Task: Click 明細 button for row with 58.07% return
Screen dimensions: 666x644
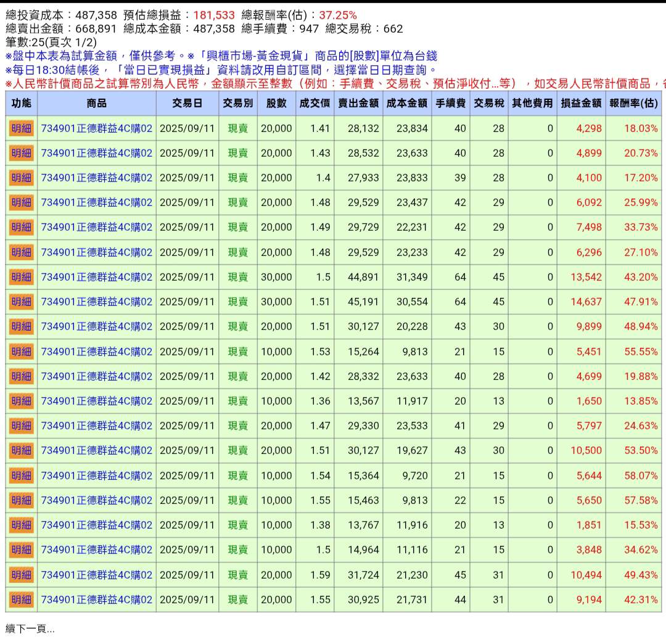Action: coord(21,476)
